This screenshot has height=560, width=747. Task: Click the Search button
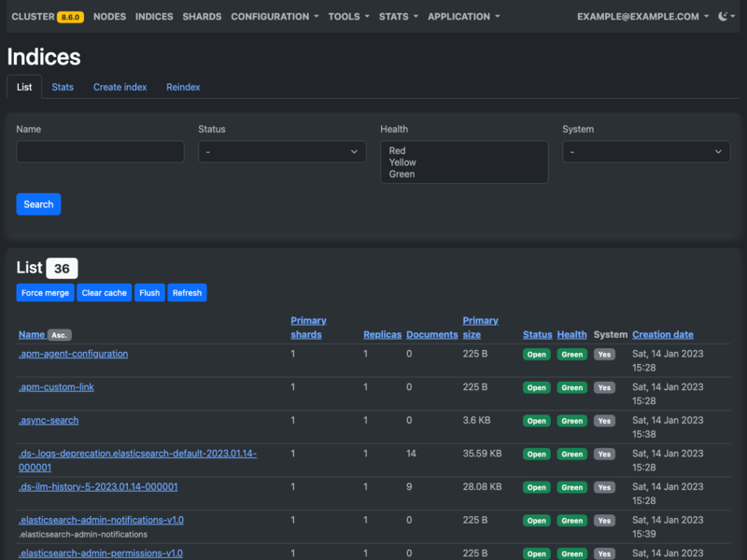pos(37,203)
